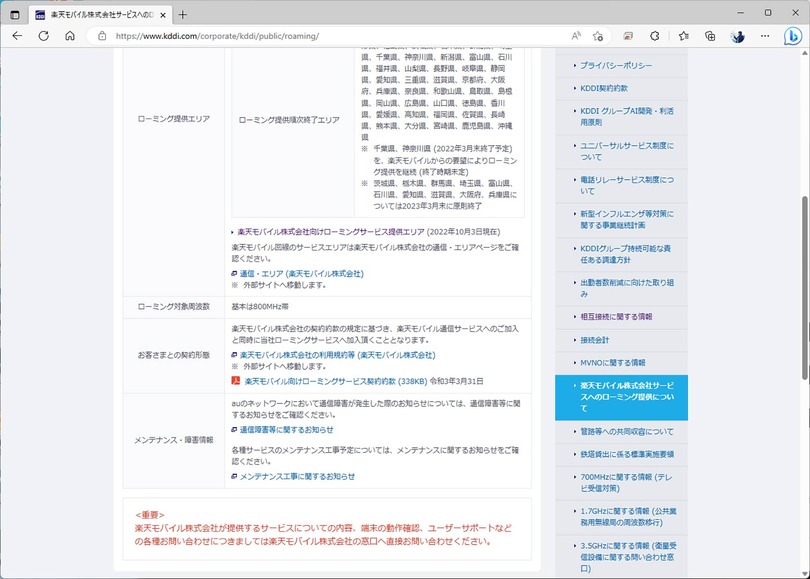Click the red <重要> notice heading
This screenshot has height=579, width=810.
pyautogui.click(x=150, y=515)
